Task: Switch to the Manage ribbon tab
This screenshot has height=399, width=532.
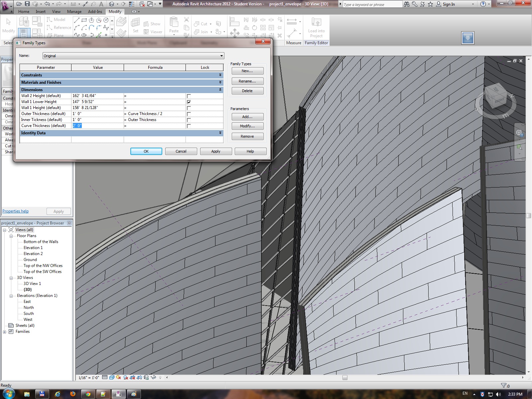Action: click(x=74, y=11)
